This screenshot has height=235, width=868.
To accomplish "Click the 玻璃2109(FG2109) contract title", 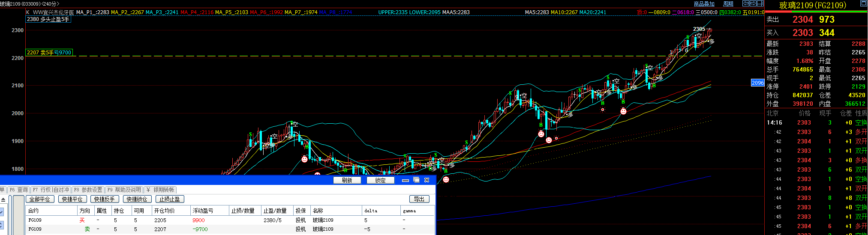I will [813, 5].
